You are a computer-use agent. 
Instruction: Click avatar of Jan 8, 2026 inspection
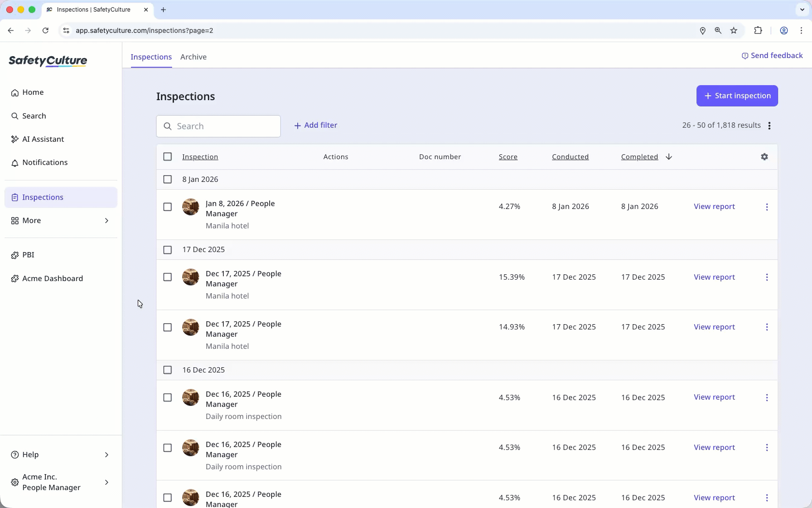(190, 207)
